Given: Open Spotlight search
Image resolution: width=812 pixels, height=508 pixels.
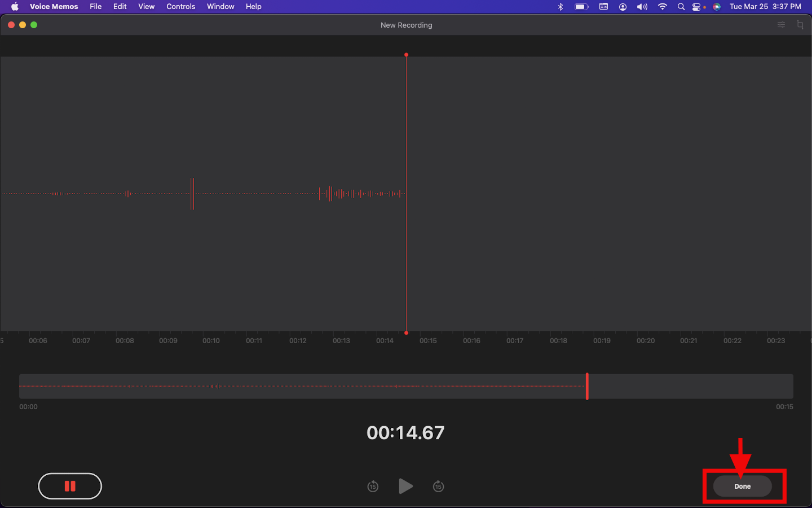Looking at the screenshot, I should (x=681, y=7).
